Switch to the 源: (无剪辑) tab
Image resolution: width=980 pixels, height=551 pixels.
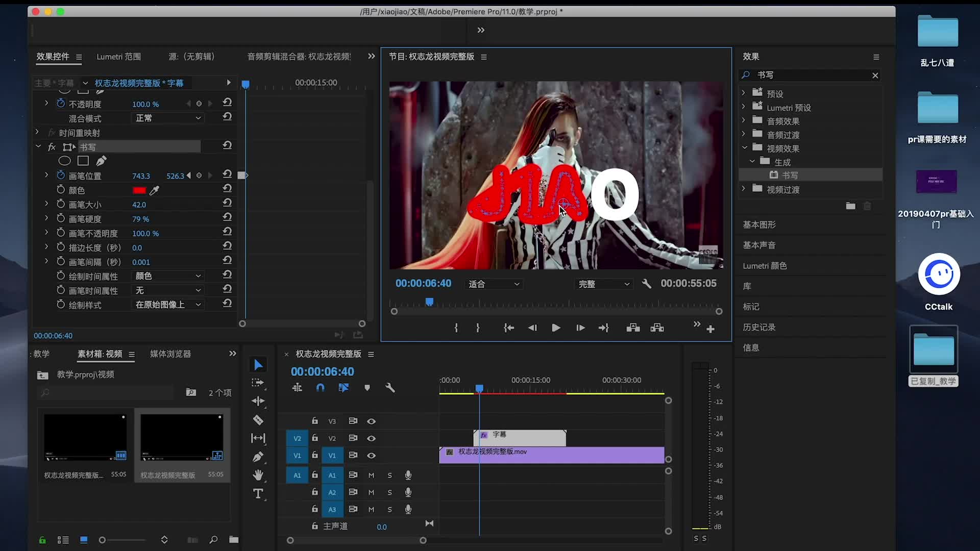pyautogui.click(x=191, y=57)
